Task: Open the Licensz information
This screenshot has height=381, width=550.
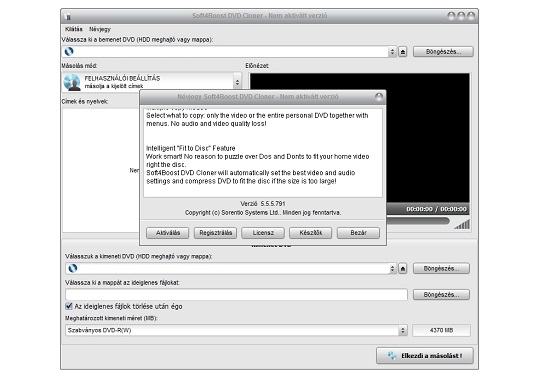Action: click(x=263, y=233)
